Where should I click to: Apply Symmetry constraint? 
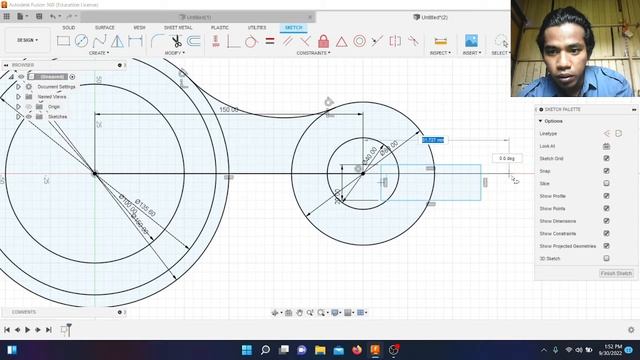tap(395, 41)
